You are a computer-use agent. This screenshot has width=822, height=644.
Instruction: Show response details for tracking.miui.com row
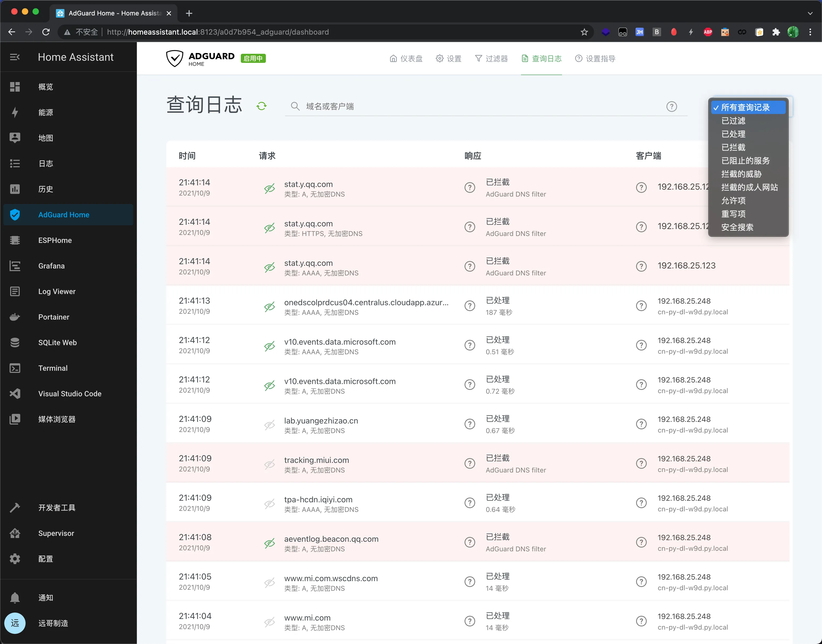point(469,463)
